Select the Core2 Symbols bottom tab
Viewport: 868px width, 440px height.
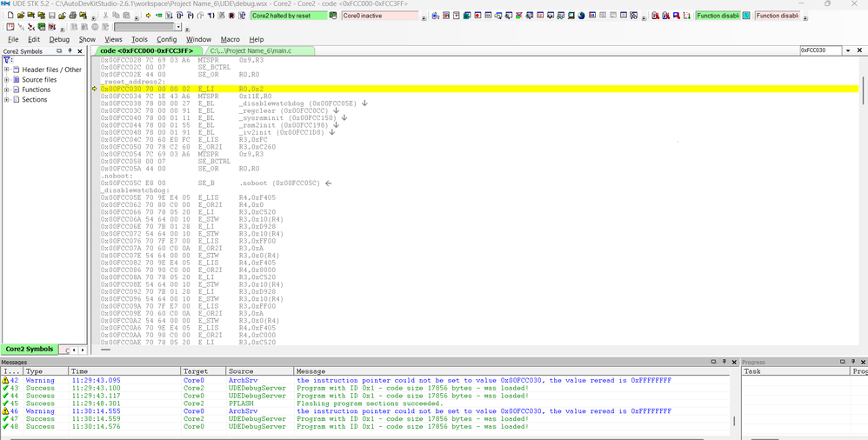pos(30,350)
